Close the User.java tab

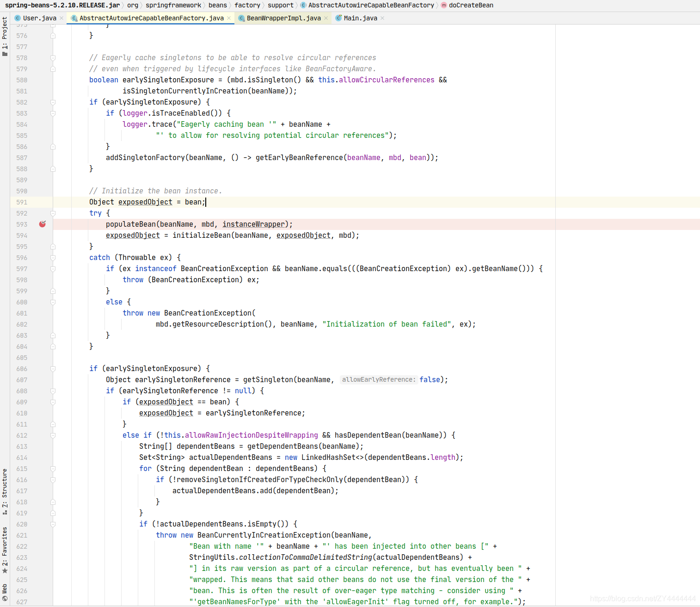(61, 18)
